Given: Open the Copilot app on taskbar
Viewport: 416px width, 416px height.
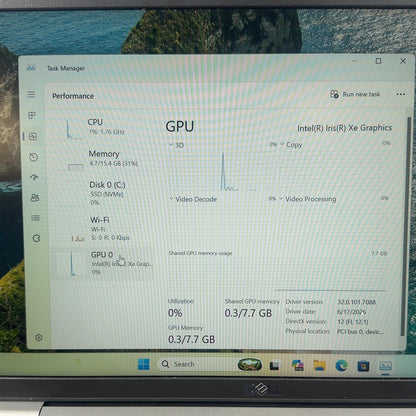Looking at the screenshot, I should 297,365.
